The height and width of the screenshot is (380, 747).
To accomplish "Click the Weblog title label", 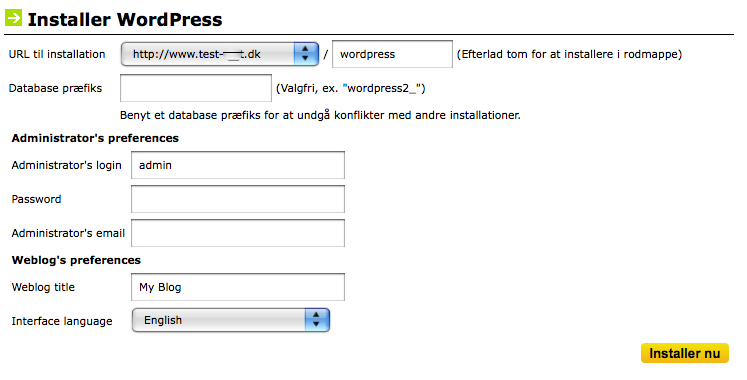I will point(43,287).
